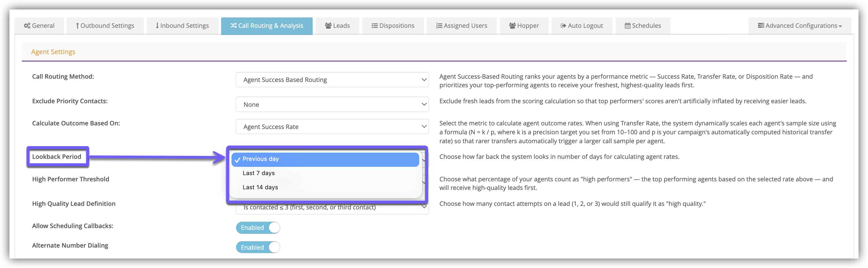
Task: Disable the Alternate Number Dialing toggle
Action: (258, 247)
